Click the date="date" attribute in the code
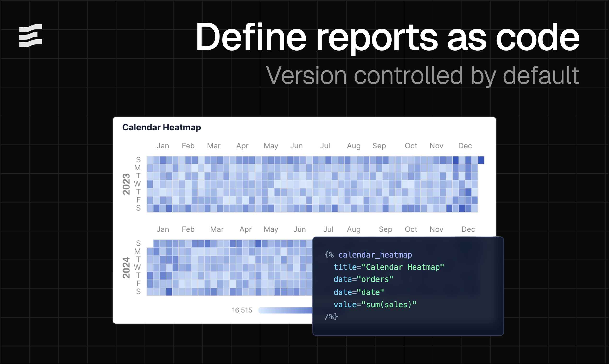The width and height of the screenshot is (609, 364). 358,292
